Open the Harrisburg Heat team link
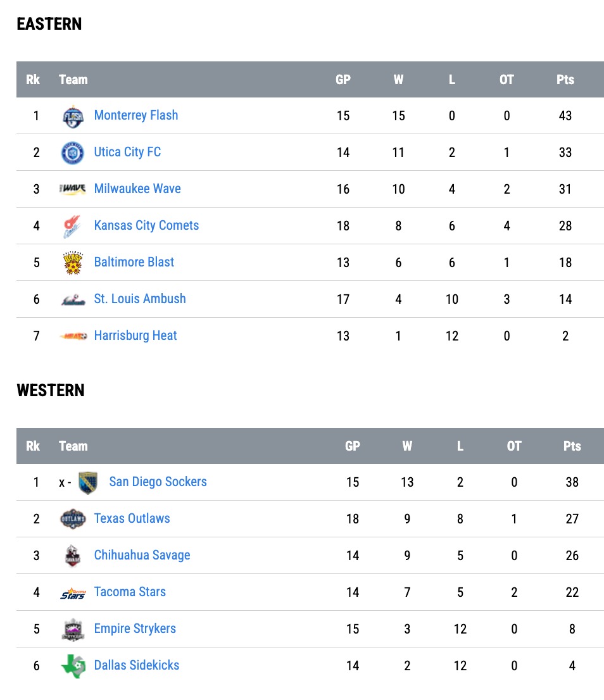This screenshot has height=700, width=604. (x=135, y=335)
